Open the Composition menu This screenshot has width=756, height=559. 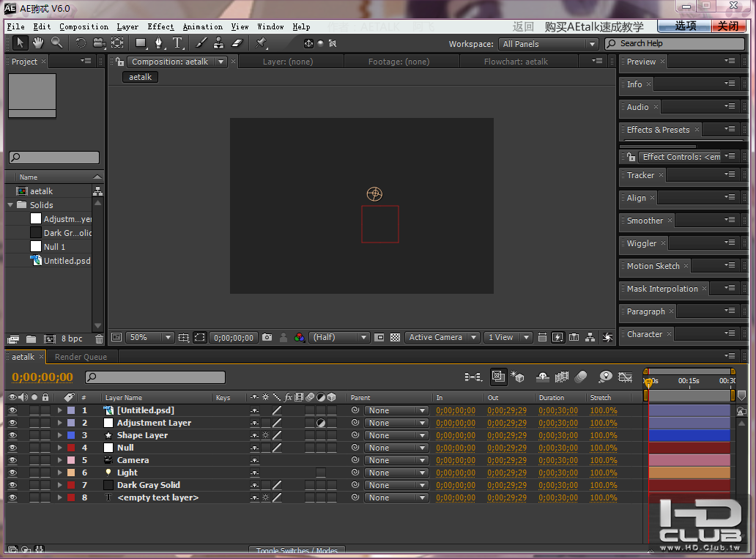[x=84, y=26]
